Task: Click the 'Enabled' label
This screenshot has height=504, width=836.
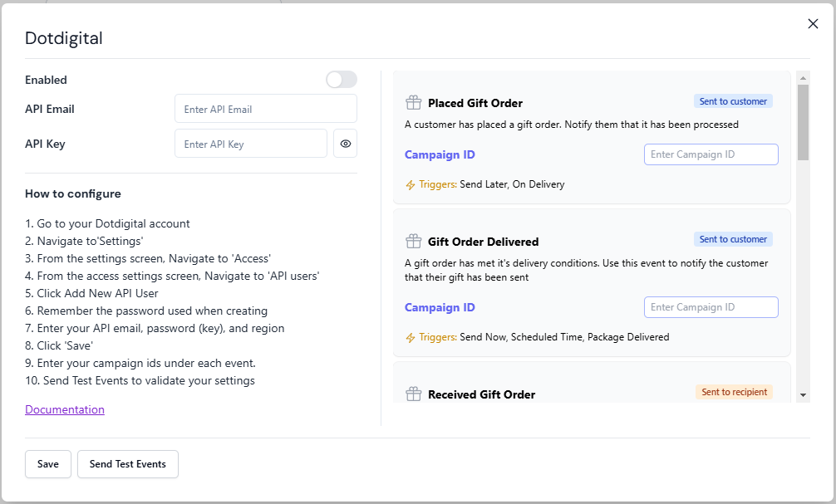Action: [46, 80]
